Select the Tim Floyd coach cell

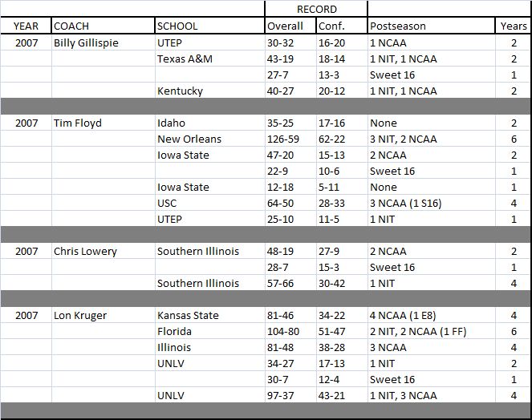[103, 123]
